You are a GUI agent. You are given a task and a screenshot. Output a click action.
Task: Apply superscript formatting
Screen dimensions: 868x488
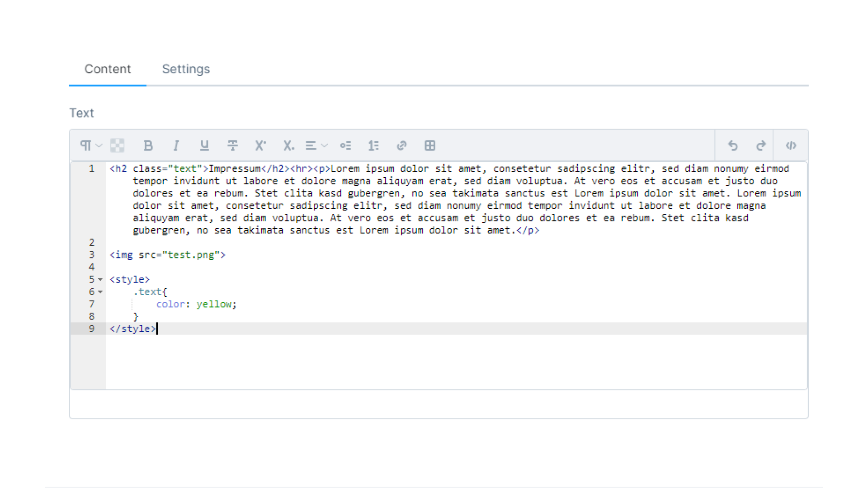coord(260,145)
